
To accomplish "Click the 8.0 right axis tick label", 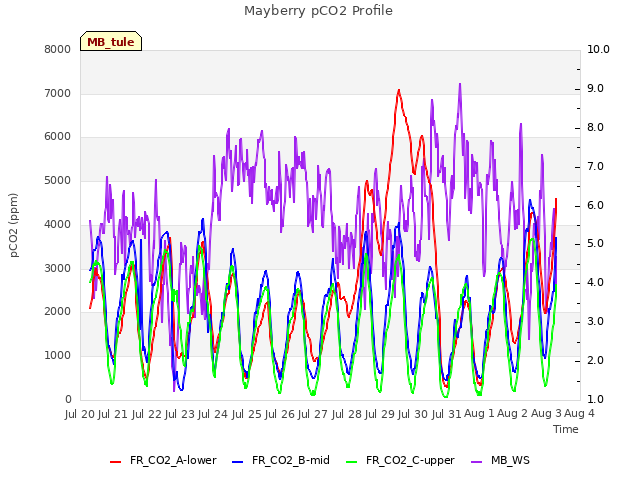I will pyautogui.click(x=595, y=127).
